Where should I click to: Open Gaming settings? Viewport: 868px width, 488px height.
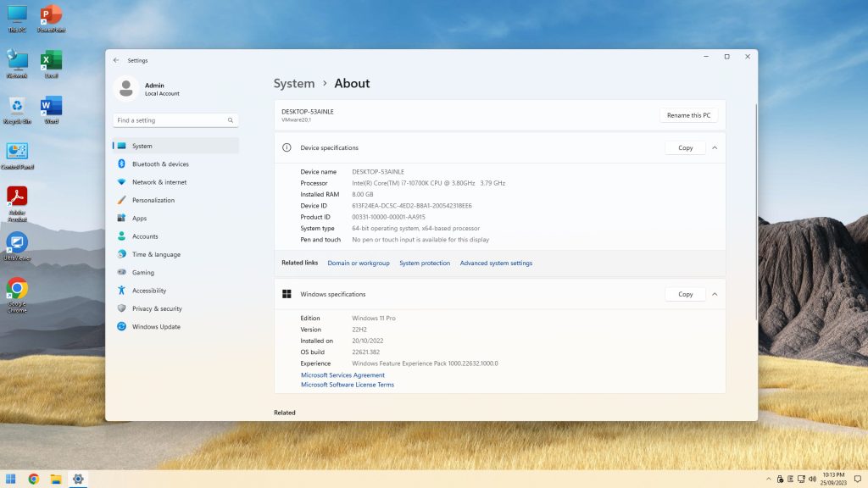175,272
